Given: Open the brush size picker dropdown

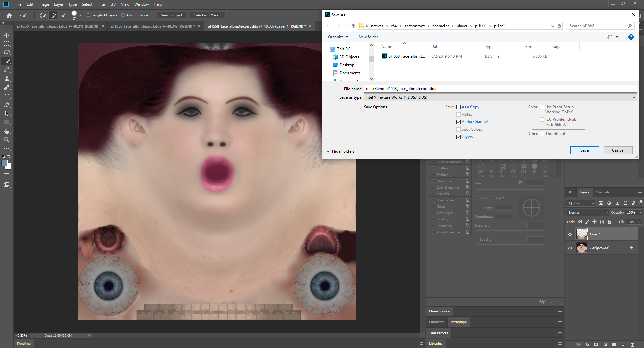Looking at the screenshot, I should pos(81,15).
